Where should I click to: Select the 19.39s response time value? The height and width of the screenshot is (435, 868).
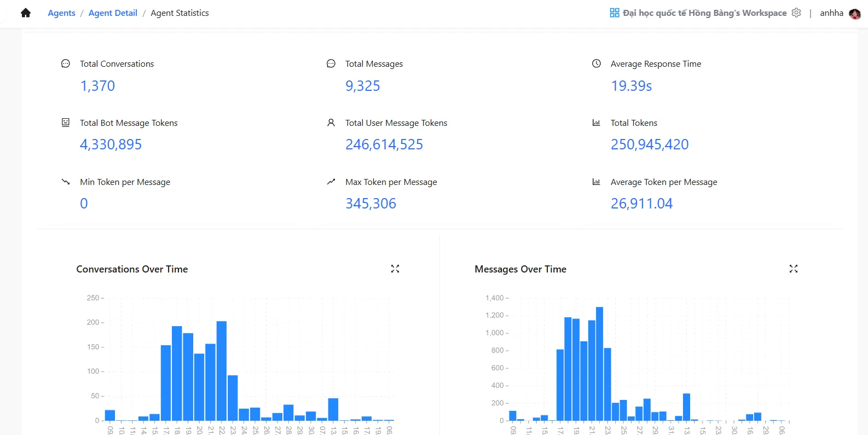pyautogui.click(x=632, y=86)
